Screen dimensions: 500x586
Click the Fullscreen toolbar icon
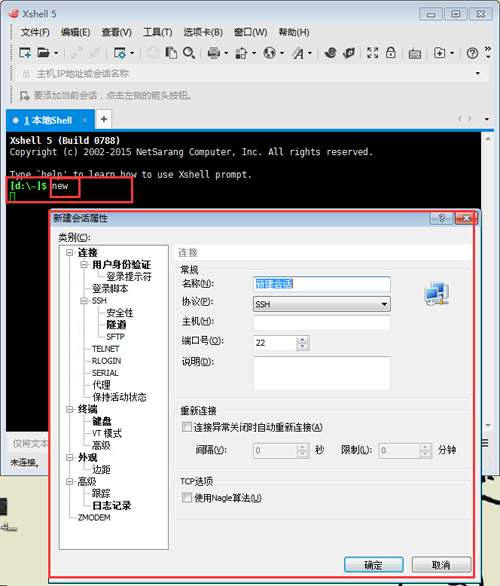[372, 53]
